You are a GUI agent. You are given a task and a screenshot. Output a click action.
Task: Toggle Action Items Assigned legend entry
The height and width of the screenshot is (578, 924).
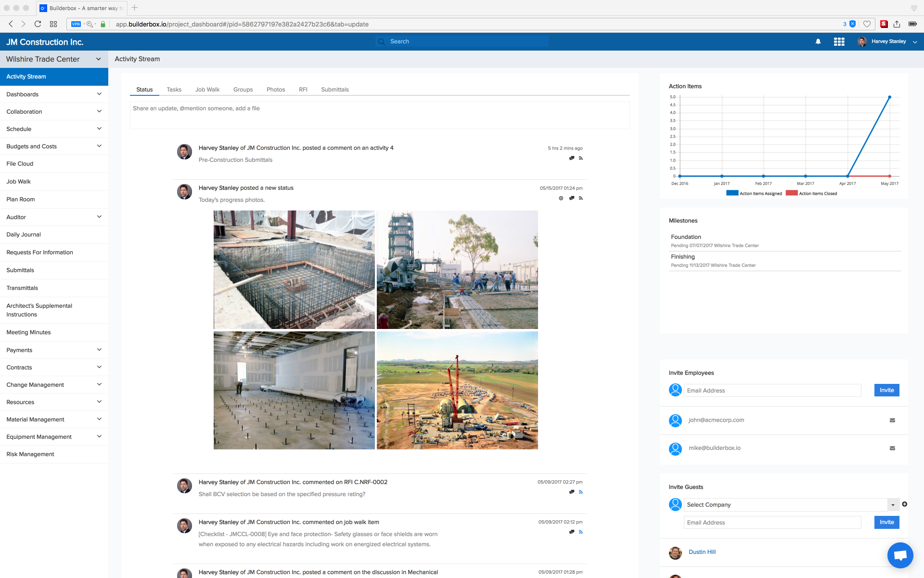(754, 193)
